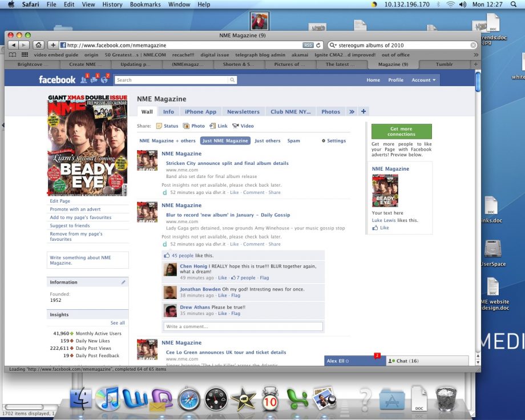Image resolution: width=525 pixels, height=420 pixels.
Task: Show Spam wall filter
Action: pyautogui.click(x=294, y=141)
